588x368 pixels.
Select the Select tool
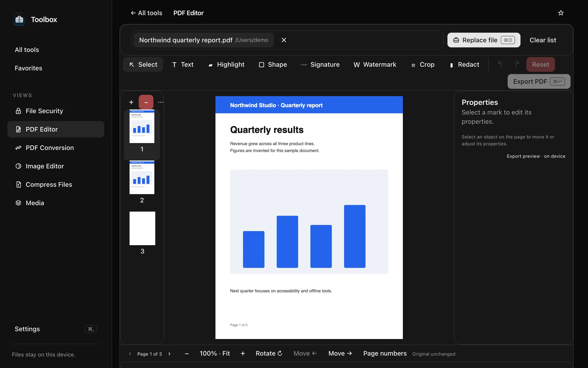tap(143, 64)
